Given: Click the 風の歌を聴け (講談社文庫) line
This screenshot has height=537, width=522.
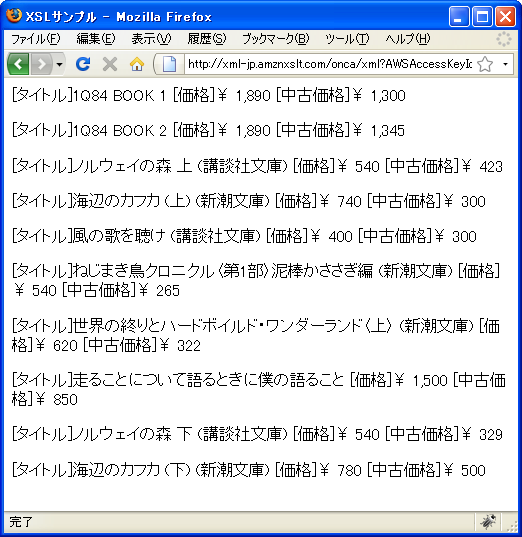Looking at the screenshot, I should (x=244, y=236).
